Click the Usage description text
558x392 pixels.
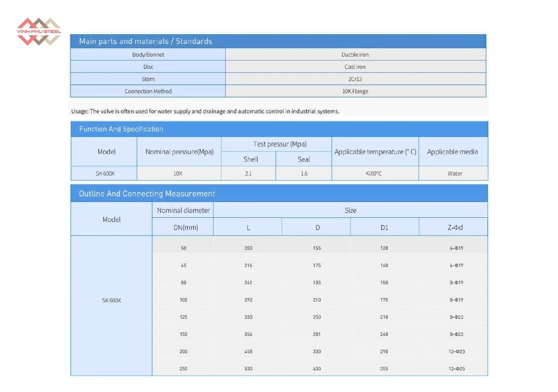(205, 111)
